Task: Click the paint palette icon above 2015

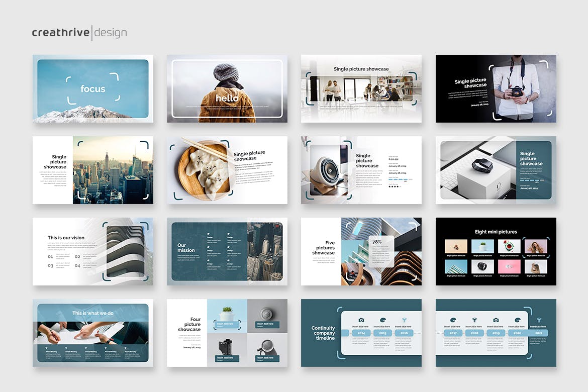Action: [383, 320]
